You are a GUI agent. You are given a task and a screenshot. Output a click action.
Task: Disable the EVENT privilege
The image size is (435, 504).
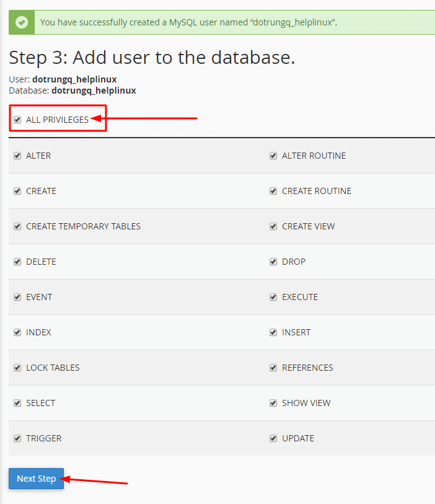pyautogui.click(x=17, y=297)
